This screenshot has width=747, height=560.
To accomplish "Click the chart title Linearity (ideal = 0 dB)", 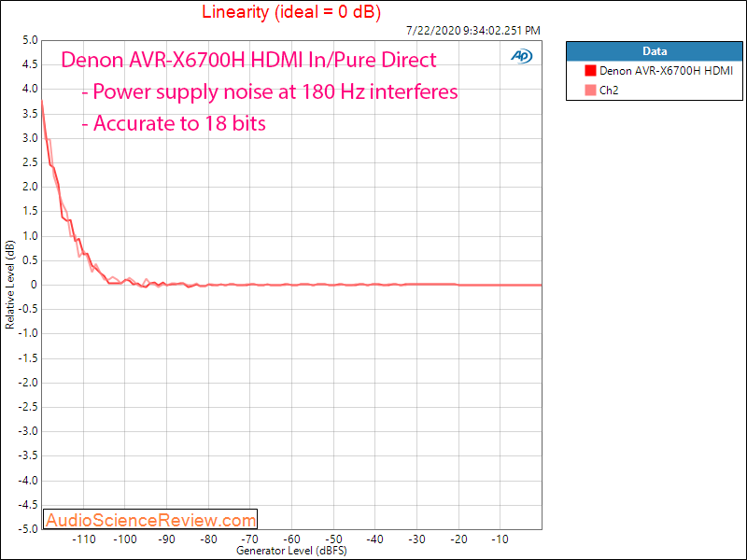I will point(291,11).
